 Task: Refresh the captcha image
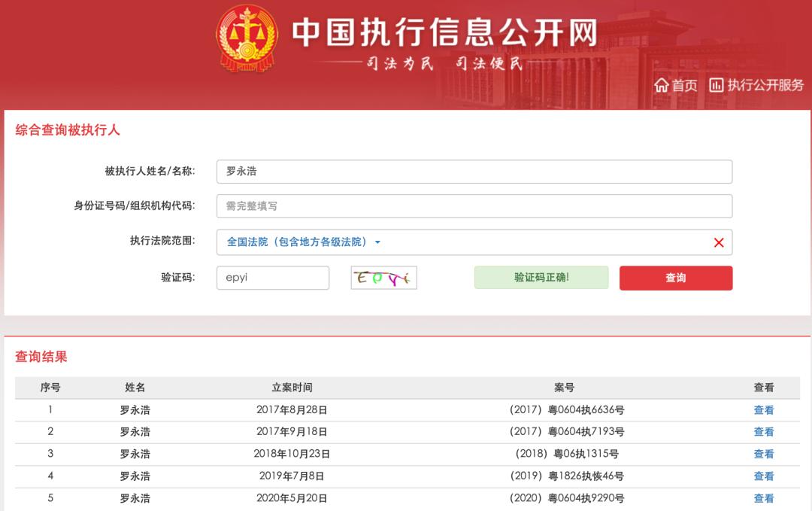383,278
